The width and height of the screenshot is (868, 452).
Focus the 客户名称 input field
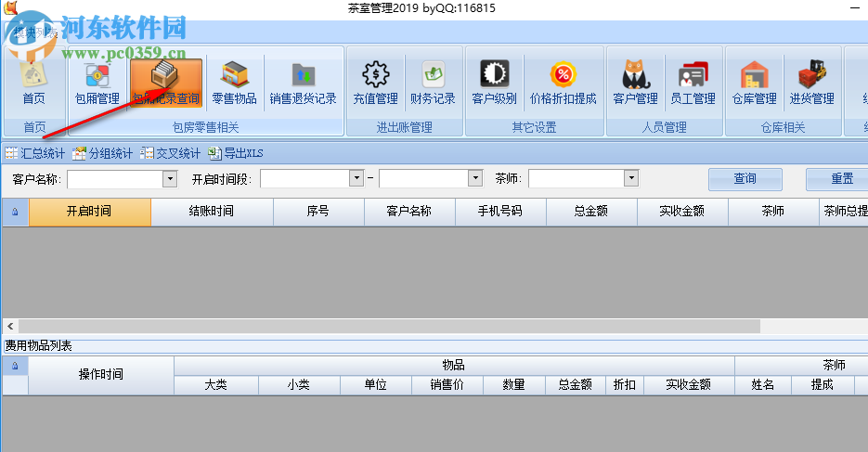point(115,179)
